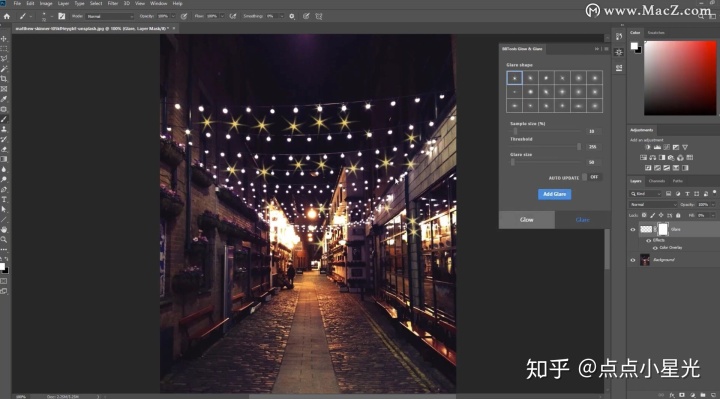Switch to the Paths tab
This screenshot has height=399, width=720.
click(678, 181)
